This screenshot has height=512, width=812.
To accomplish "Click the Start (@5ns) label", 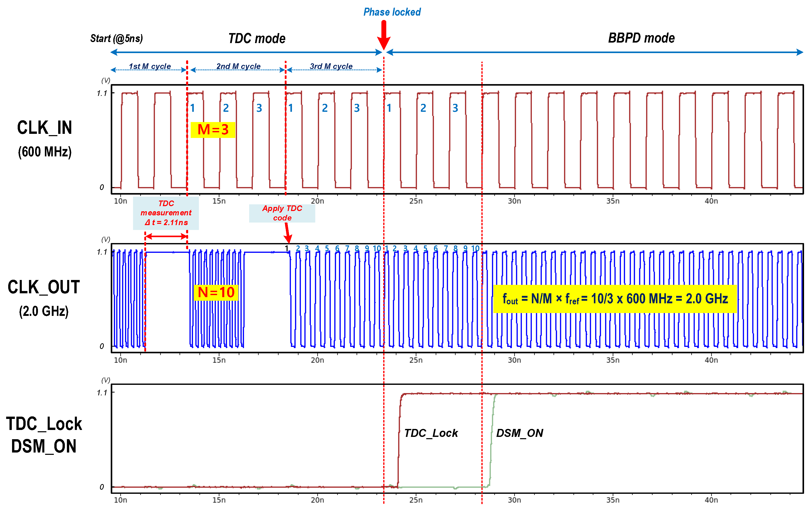I will (x=116, y=38).
